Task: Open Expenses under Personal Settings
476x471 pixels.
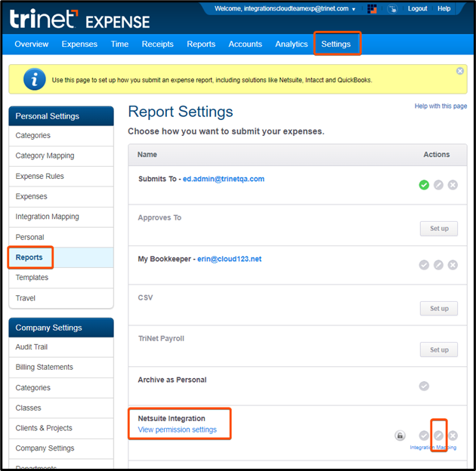Action: [61, 196]
